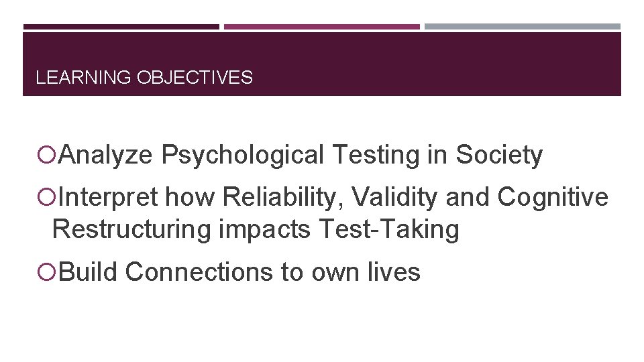This screenshot has height=362, width=644.
Task: Select the dark maroon top accent bar
Action: pyautogui.click(x=121, y=27)
